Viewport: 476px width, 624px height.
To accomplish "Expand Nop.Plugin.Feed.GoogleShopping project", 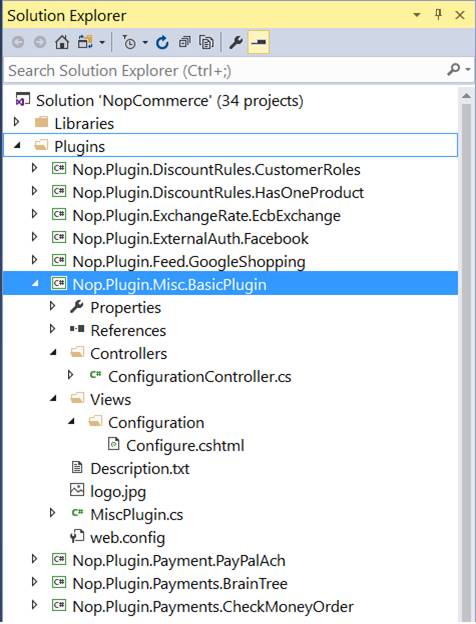I will (x=35, y=260).
